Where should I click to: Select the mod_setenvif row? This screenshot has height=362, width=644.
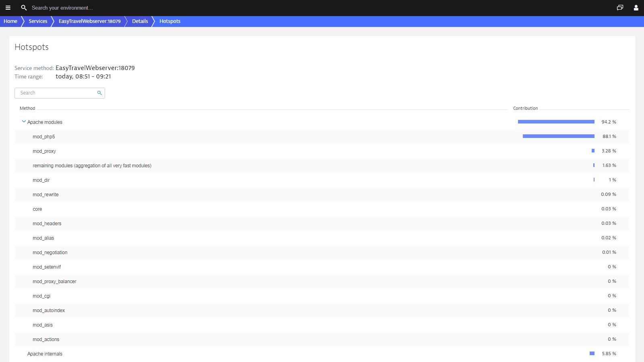coord(322,267)
